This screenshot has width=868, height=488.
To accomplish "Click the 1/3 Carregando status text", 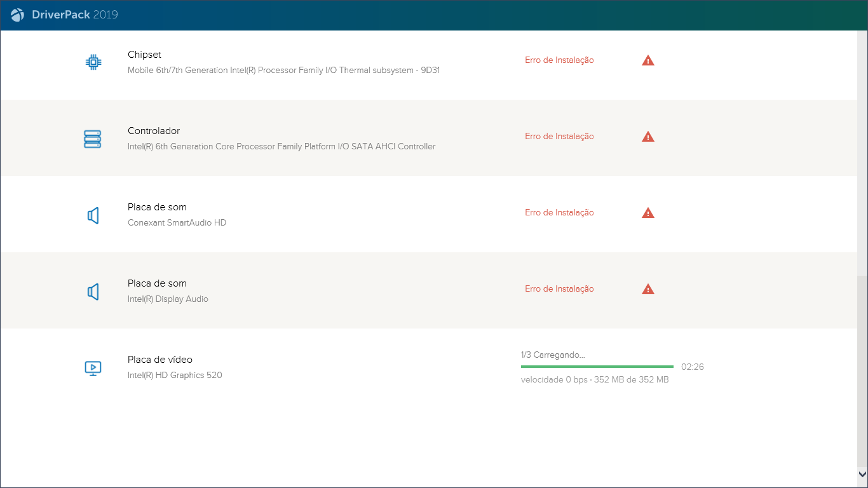I will [553, 355].
